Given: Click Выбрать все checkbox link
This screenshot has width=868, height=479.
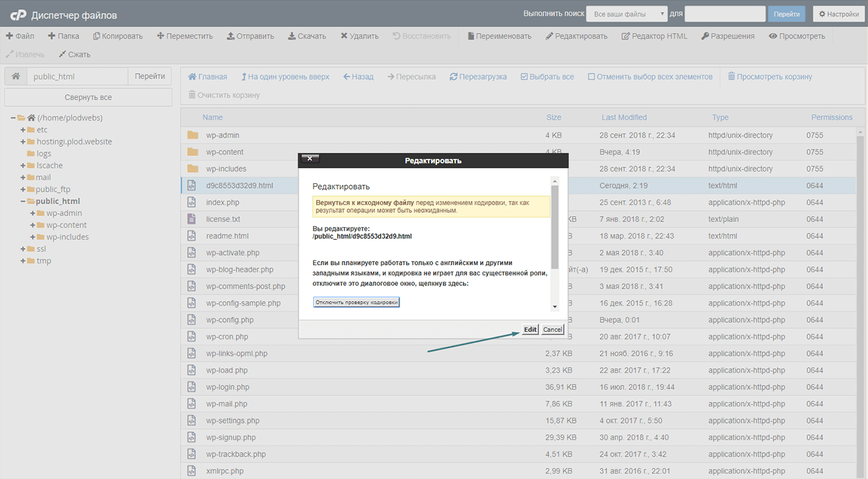Looking at the screenshot, I should coord(547,77).
